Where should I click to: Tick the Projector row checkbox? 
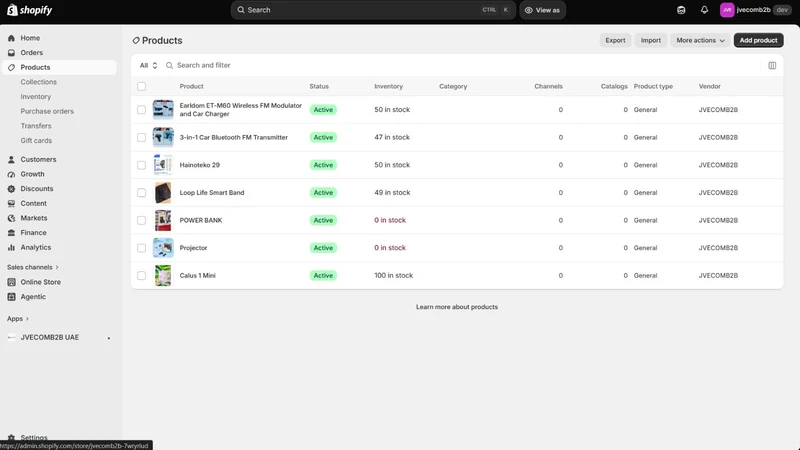[x=141, y=248]
